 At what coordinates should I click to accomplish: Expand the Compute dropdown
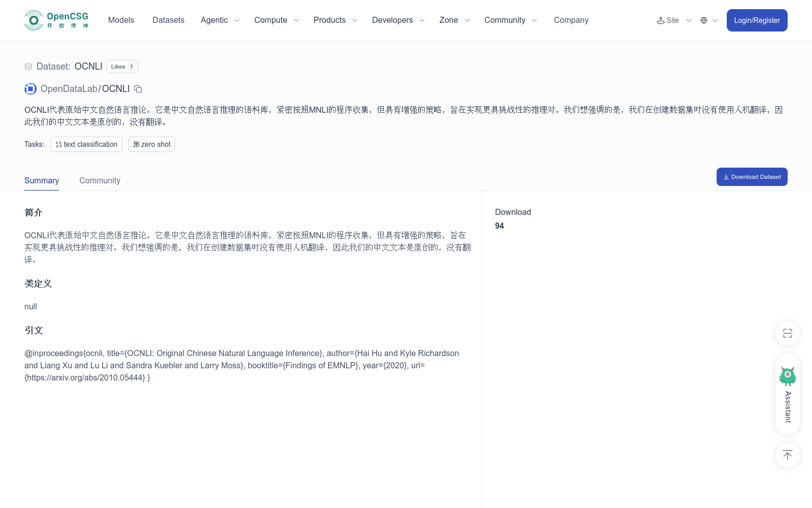[x=277, y=20]
